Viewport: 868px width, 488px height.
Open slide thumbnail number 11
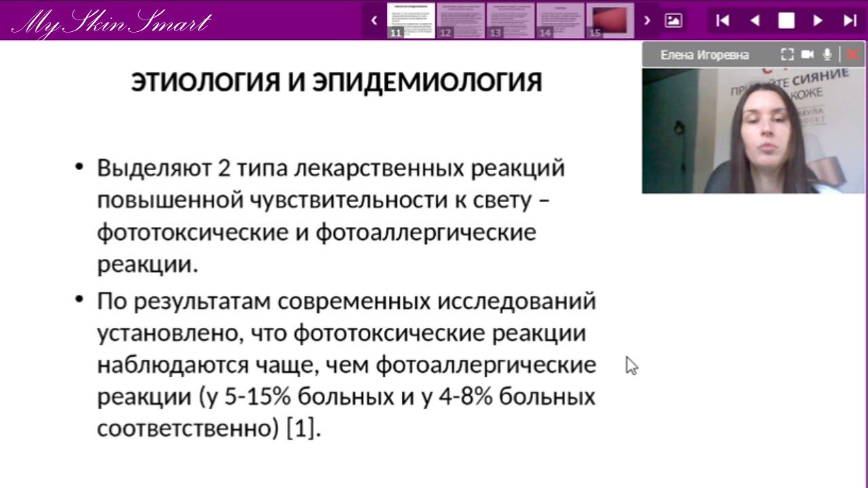pyautogui.click(x=411, y=20)
